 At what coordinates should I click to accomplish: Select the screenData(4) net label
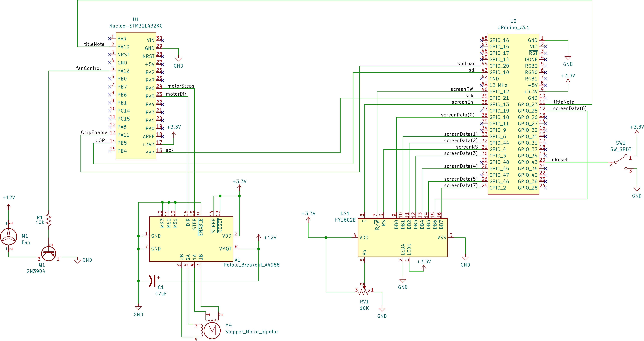461,166
